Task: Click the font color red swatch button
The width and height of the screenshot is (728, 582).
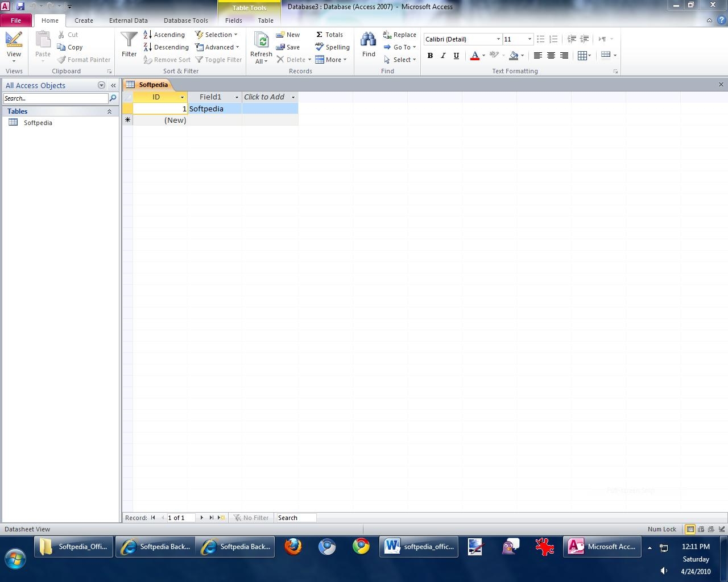Action: (475, 56)
